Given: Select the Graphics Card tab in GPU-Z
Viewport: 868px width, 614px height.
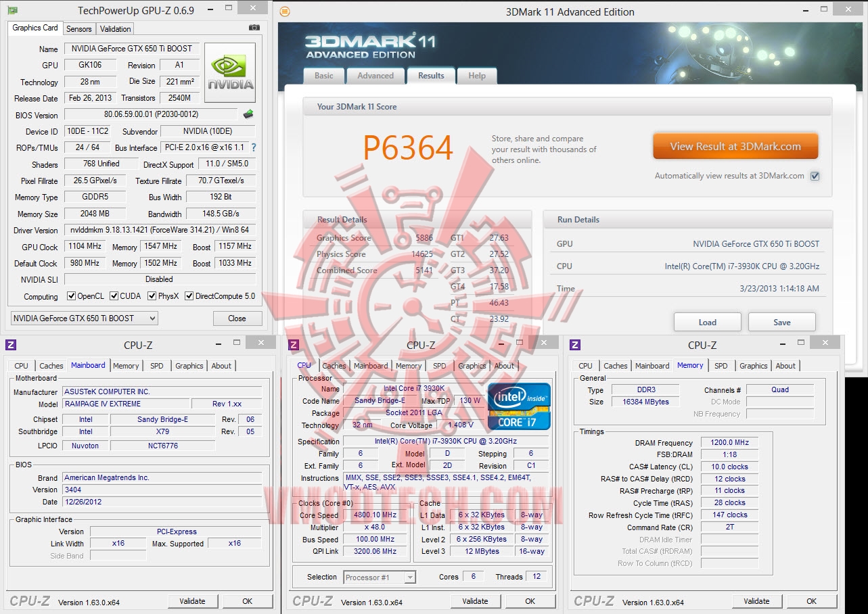Looking at the screenshot, I should point(35,28).
